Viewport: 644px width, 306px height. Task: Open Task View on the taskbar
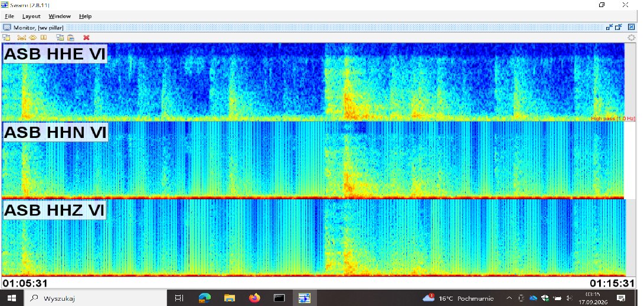(x=179, y=298)
